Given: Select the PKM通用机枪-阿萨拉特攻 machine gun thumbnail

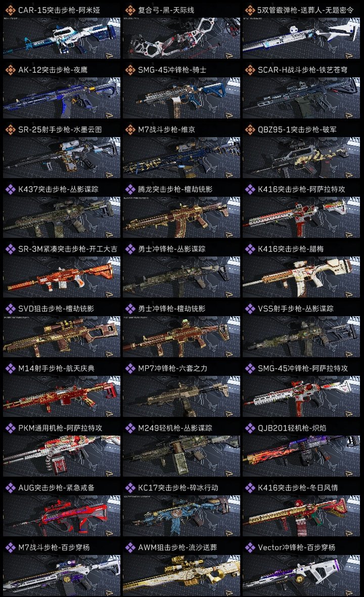Looking at the screenshot, I should tap(62, 456).
